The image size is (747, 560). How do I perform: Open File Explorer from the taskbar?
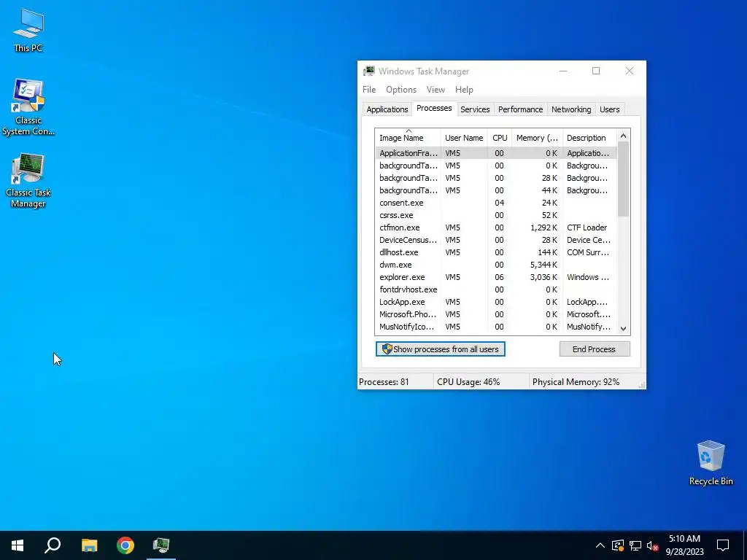[x=89, y=545]
